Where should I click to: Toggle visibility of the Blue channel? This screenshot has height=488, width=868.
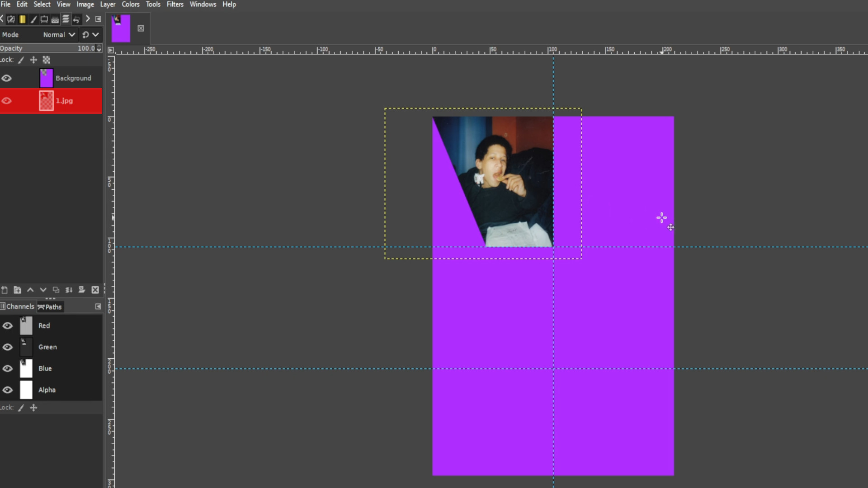tap(7, 368)
